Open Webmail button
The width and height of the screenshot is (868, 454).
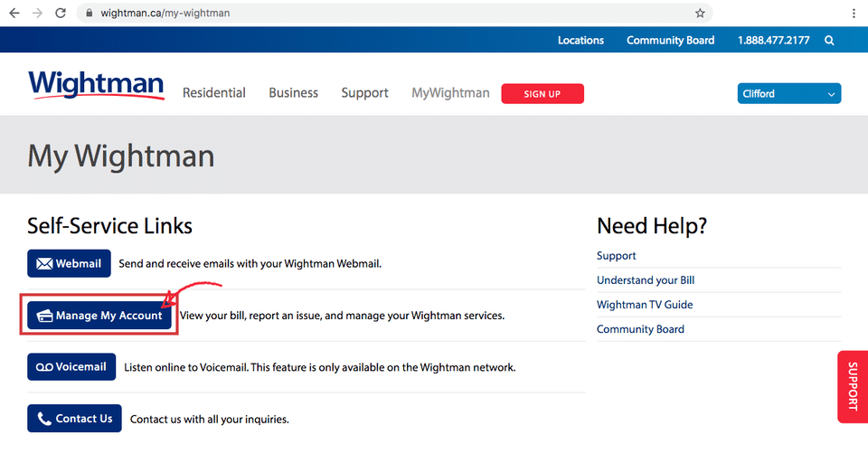pyautogui.click(x=69, y=263)
